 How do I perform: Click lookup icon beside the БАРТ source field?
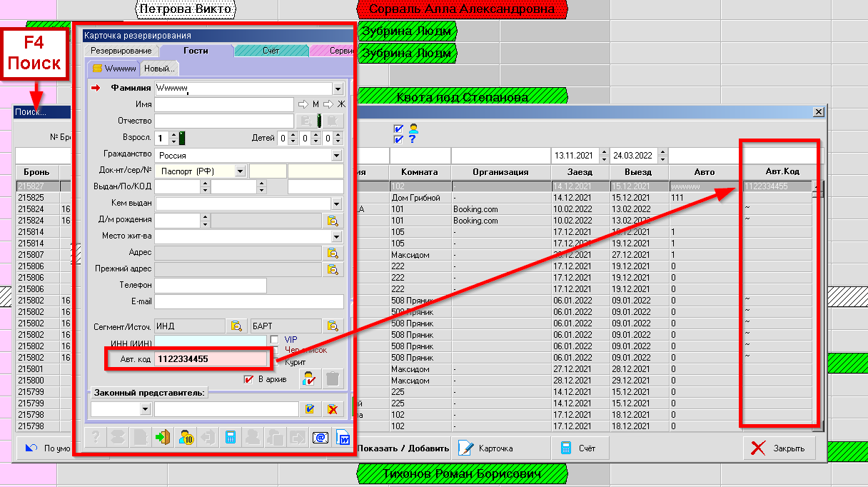point(332,326)
